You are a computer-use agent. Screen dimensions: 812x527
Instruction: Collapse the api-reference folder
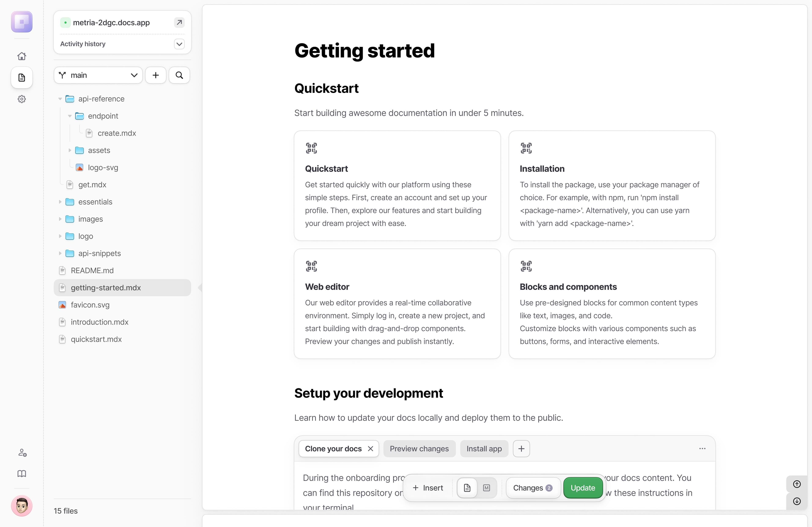60,99
